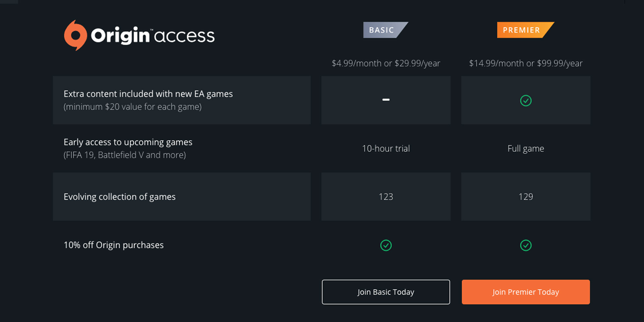
Task: Select the checkmark for Premier 10% off purchases
Action: [x=526, y=245]
